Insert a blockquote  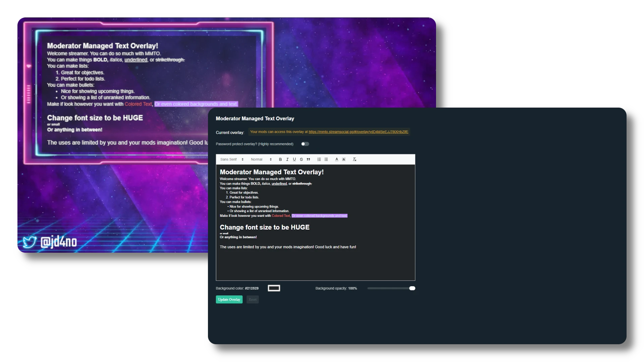[x=308, y=160]
